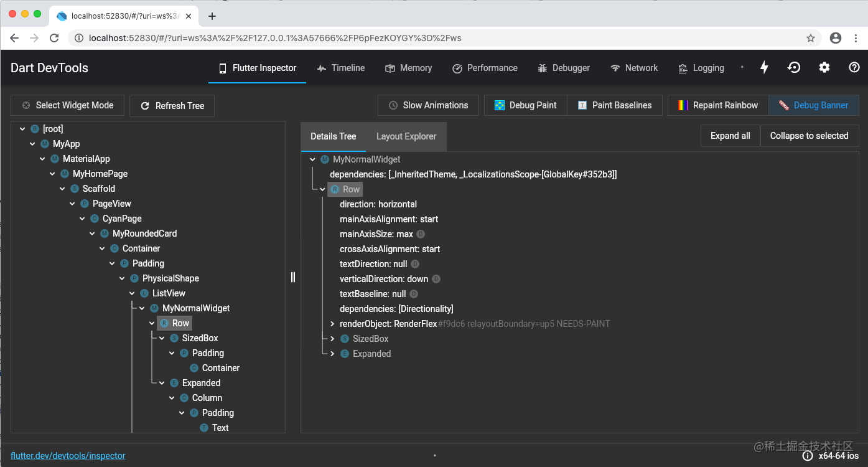
Task: Bookmark the page with the star icon
Action: coord(811,37)
